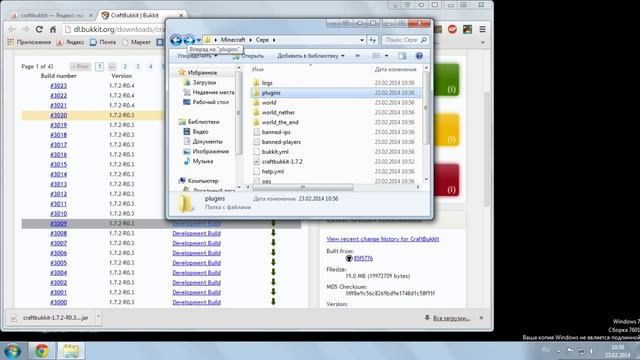Reload the page in Chrome
The height and width of the screenshot is (360, 640).
[39, 29]
